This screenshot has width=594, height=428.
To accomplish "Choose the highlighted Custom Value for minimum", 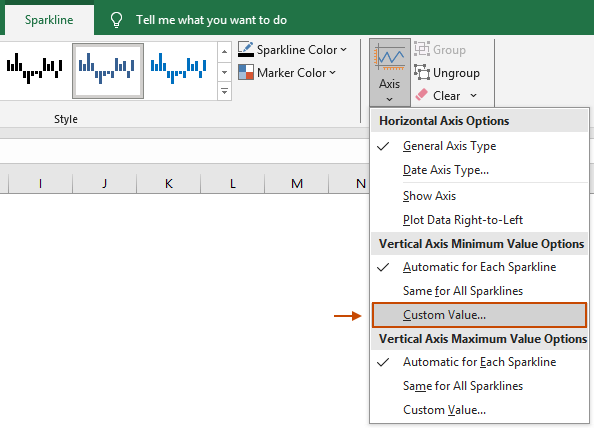I will (x=479, y=315).
